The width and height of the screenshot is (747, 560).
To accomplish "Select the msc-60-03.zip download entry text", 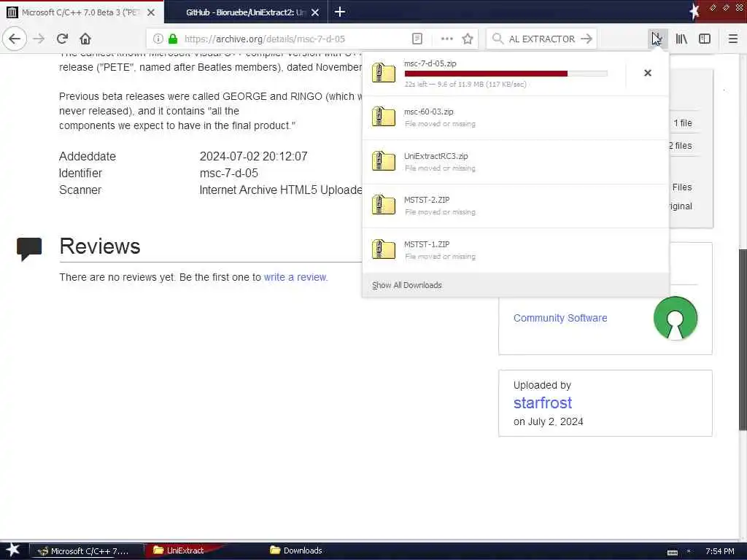I will point(429,112).
